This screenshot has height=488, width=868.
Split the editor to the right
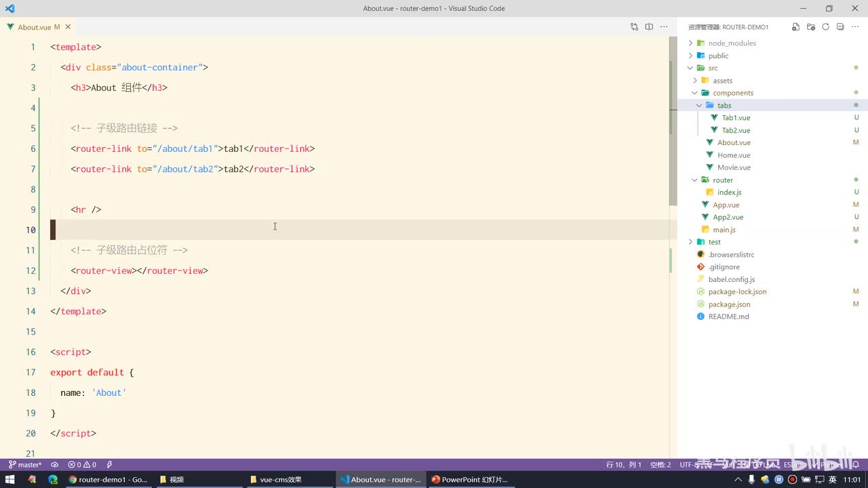[x=649, y=27]
